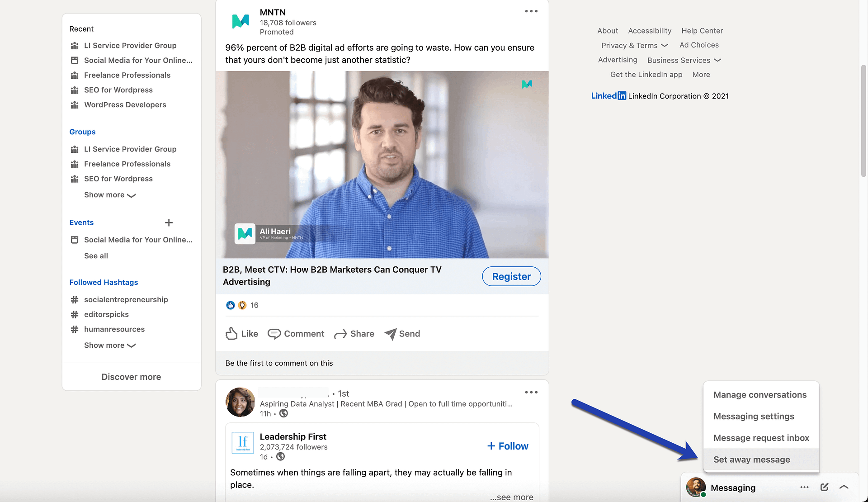
Task: Open Leadership First page name
Action: click(x=293, y=437)
